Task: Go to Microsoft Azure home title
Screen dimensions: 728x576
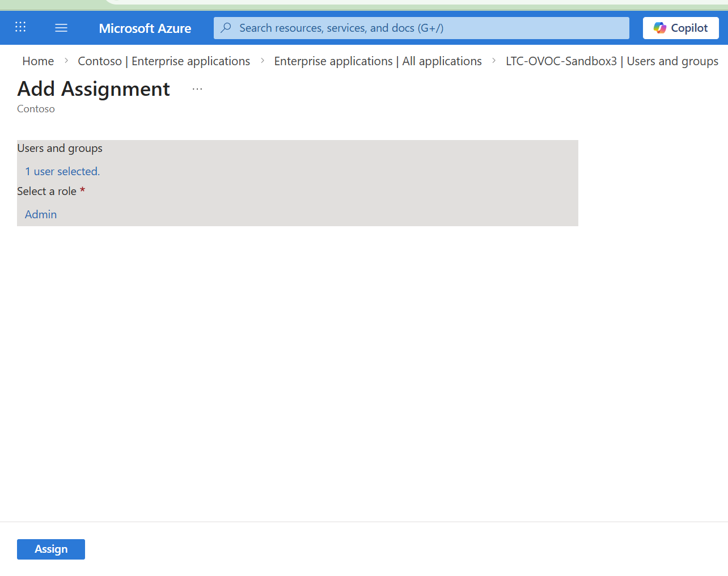Action: click(x=145, y=28)
